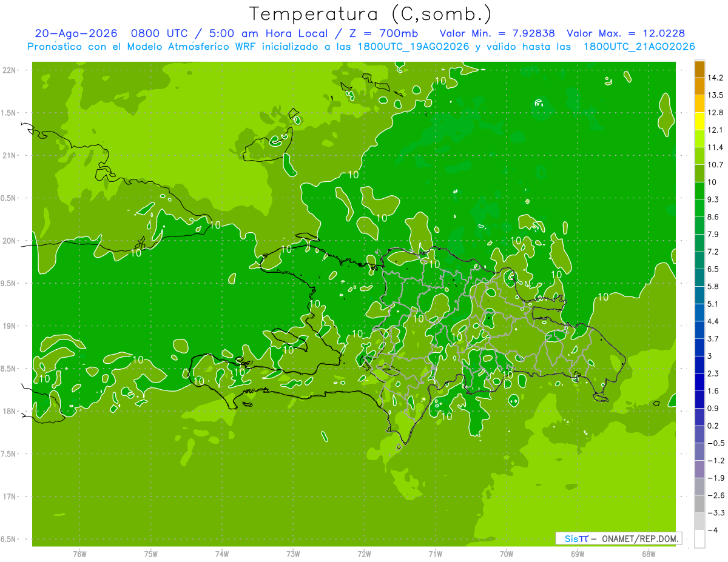728x562 pixels.
Task: Click the latitude label '18N'
Action: 10,412
